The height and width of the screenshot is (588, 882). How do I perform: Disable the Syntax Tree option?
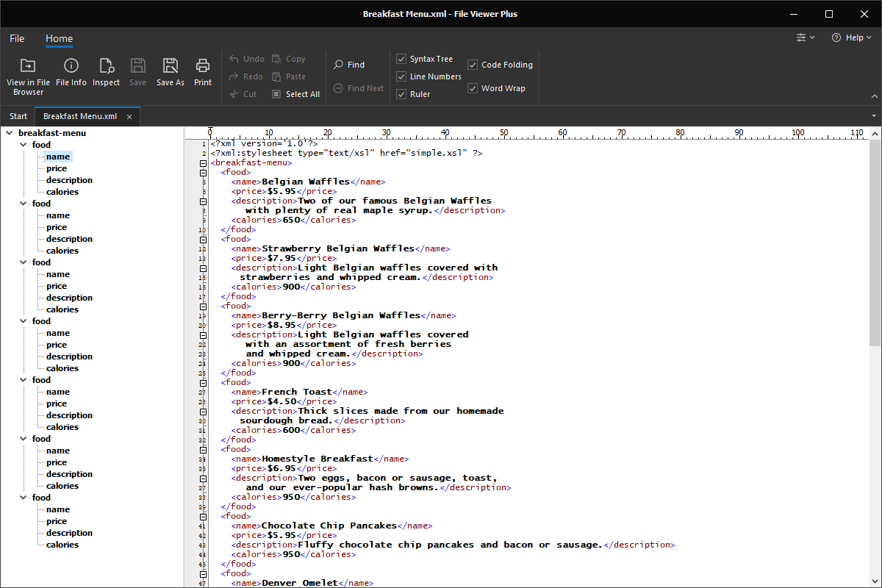point(401,59)
